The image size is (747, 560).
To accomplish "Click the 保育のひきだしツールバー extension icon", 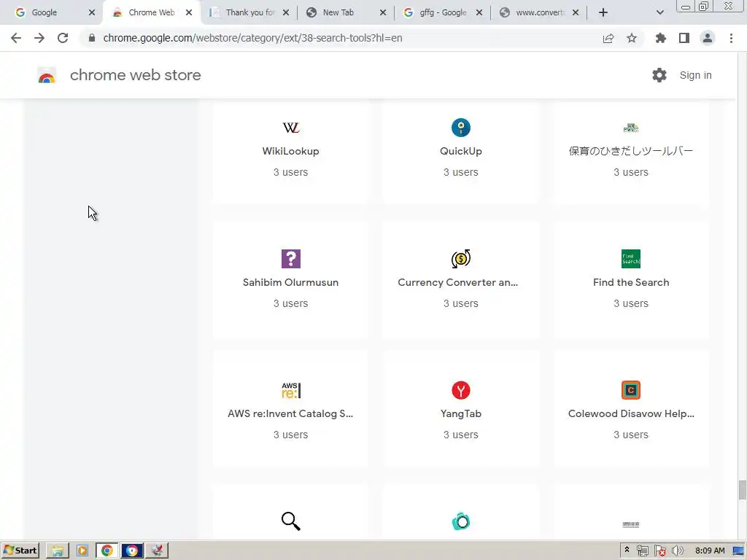I will pos(631,128).
